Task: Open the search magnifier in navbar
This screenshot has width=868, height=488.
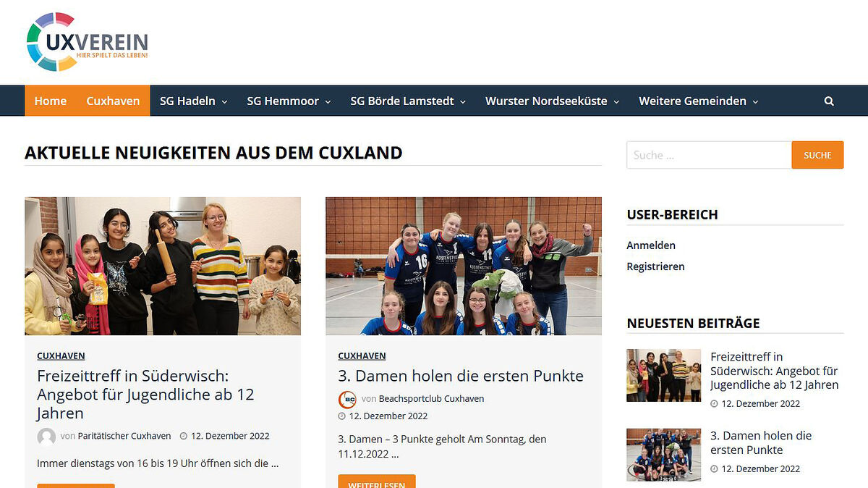Action: 829,101
